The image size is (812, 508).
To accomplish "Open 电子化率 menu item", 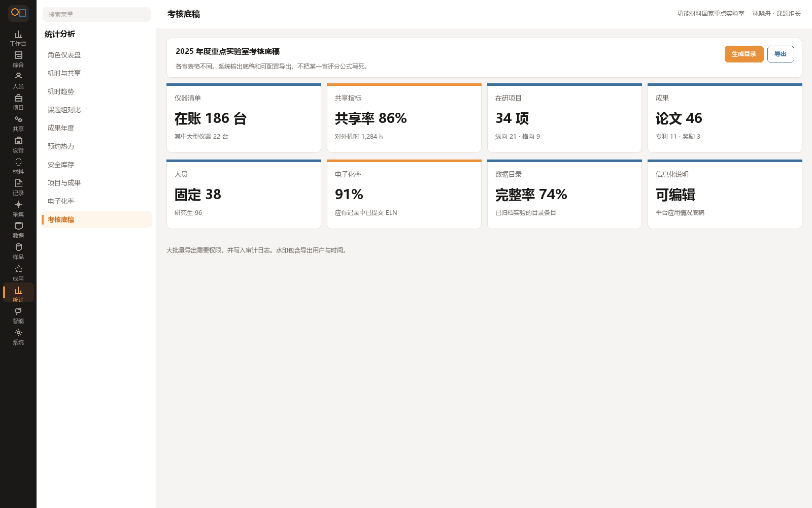I will [96, 201].
